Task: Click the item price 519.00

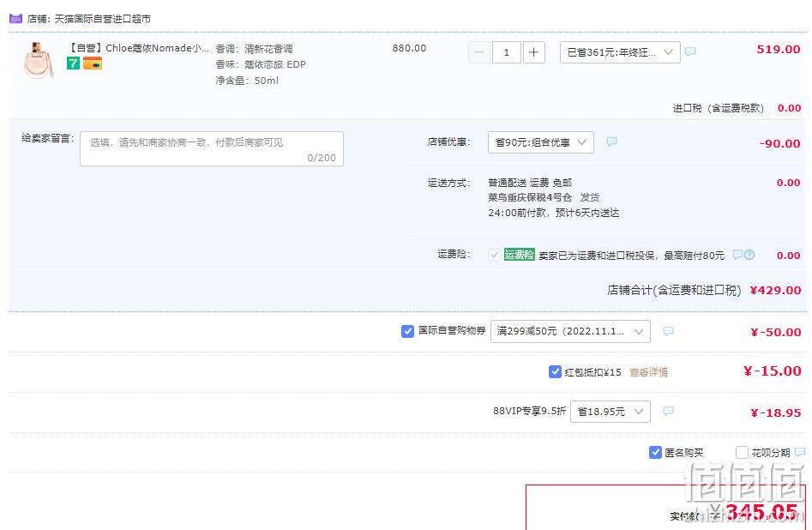Action: (x=779, y=49)
